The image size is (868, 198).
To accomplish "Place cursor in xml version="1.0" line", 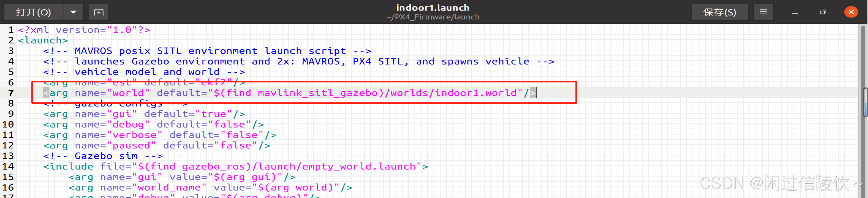I will pos(84,30).
